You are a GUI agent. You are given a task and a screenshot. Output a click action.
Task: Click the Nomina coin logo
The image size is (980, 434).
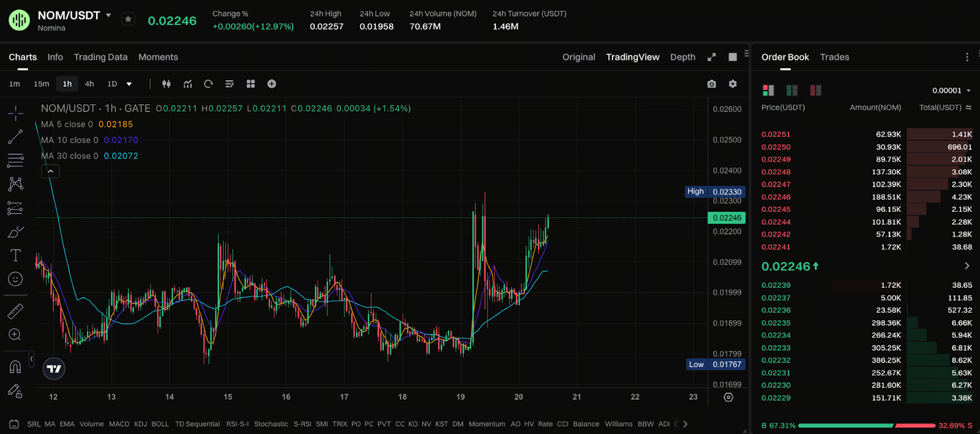[x=19, y=20]
